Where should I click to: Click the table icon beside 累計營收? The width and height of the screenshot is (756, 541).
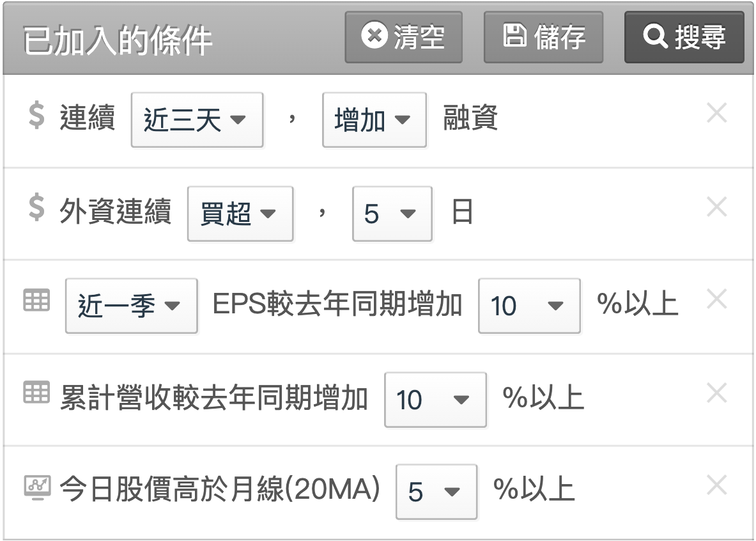[36, 392]
